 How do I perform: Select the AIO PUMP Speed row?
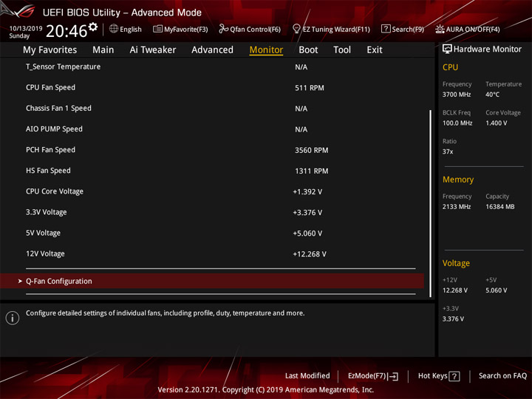point(212,129)
